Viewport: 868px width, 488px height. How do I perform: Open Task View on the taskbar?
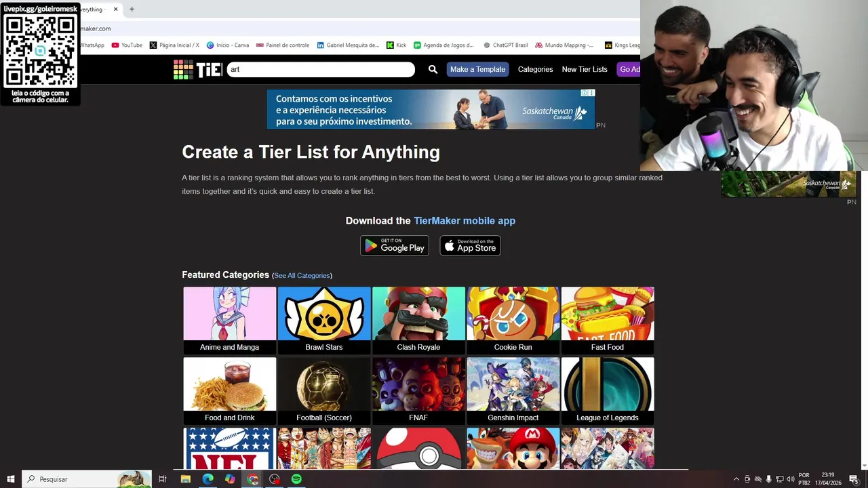point(163,479)
